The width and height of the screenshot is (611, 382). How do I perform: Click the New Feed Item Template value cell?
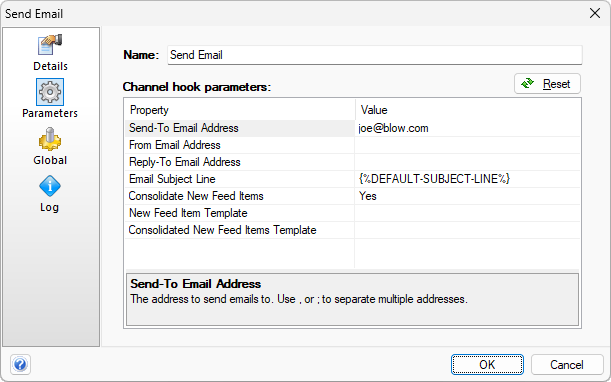pos(468,213)
